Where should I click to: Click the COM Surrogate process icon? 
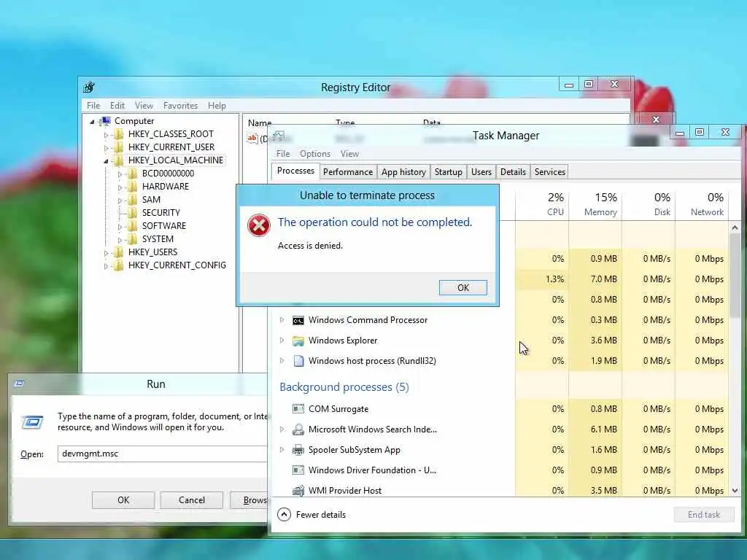point(298,409)
